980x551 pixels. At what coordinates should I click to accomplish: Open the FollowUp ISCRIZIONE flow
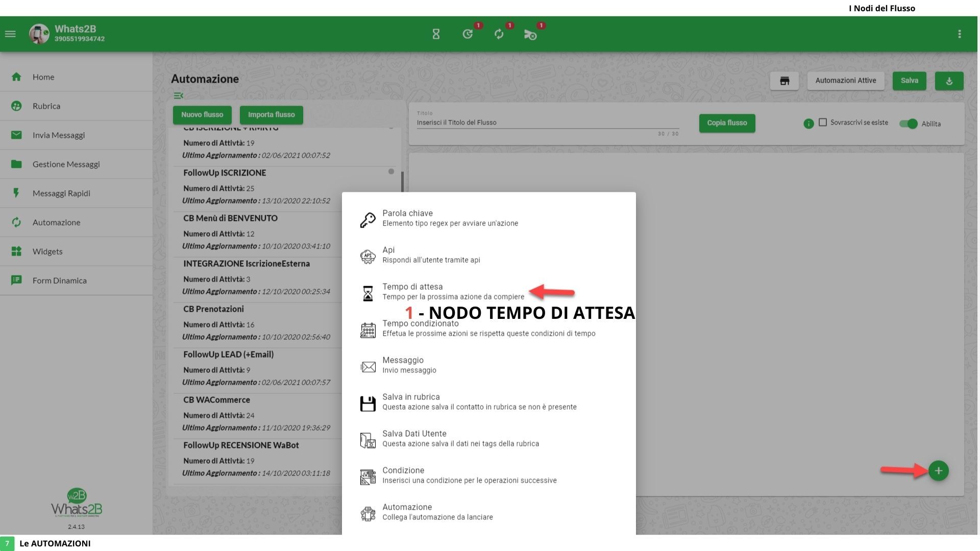click(257, 189)
